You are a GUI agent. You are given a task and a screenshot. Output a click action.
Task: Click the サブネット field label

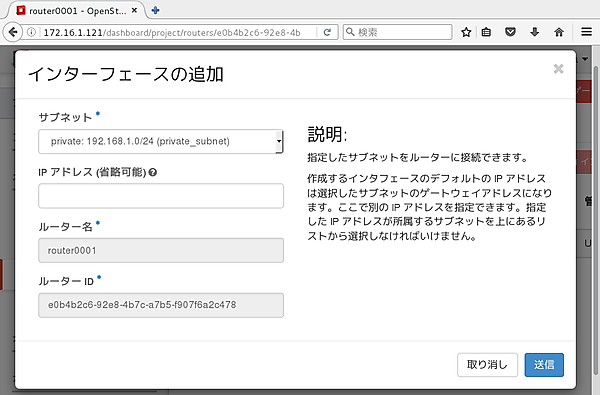pyautogui.click(x=65, y=117)
